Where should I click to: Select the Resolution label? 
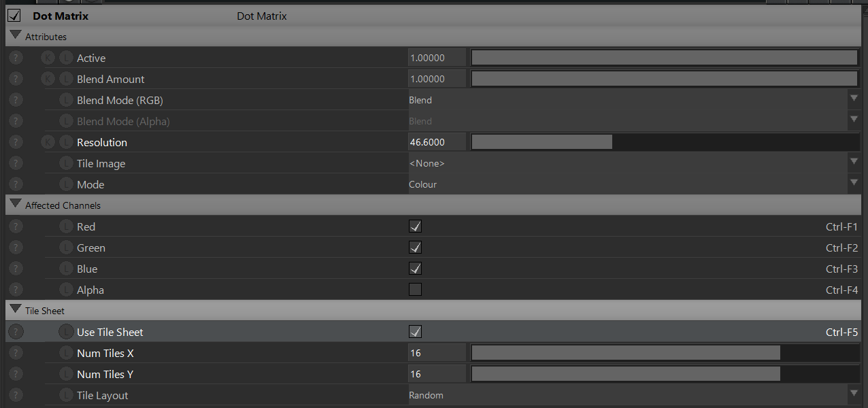tap(102, 142)
